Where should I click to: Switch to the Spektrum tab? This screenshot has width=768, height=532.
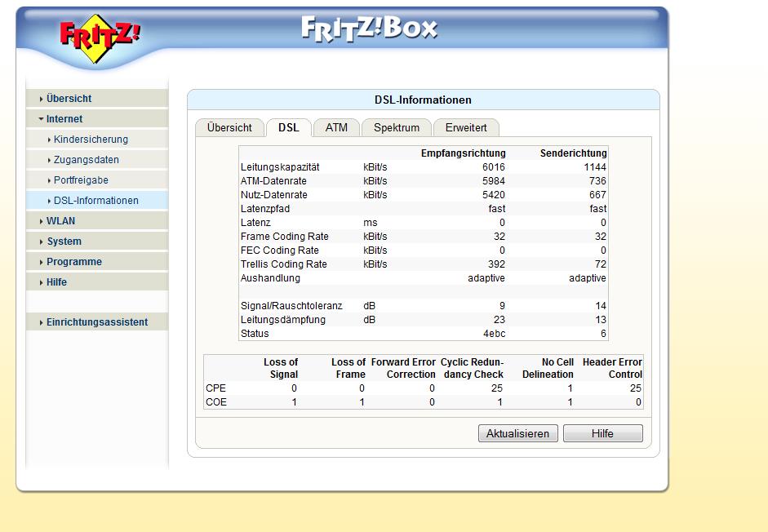[x=397, y=128]
